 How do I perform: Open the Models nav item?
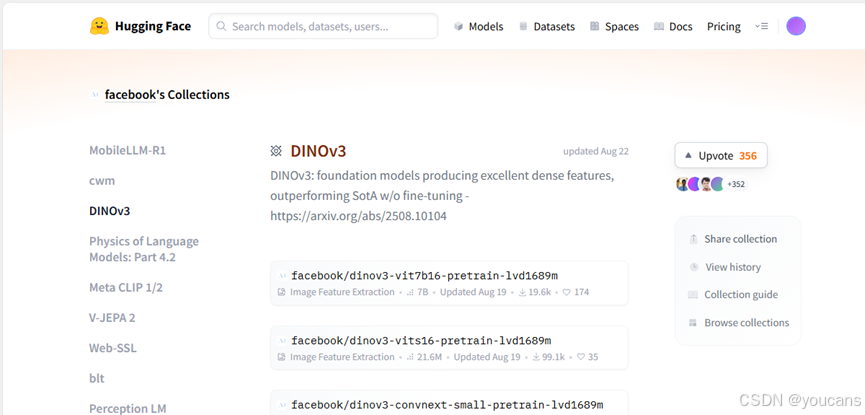point(486,26)
